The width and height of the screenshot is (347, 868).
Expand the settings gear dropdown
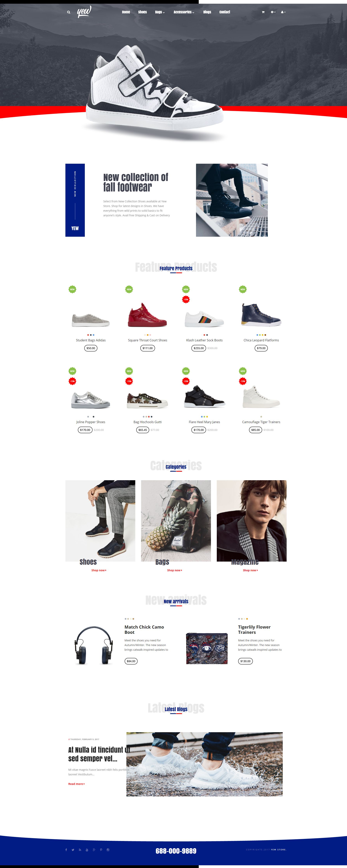(273, 12)
